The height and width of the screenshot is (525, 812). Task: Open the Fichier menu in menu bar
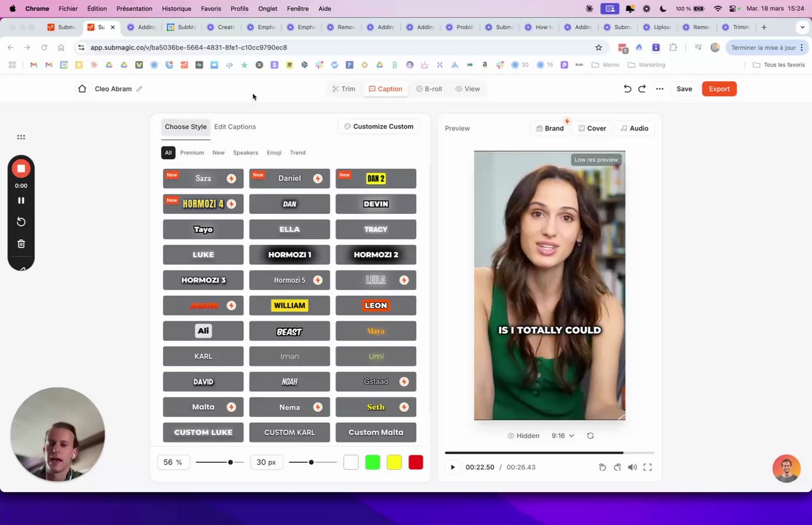[x=68, y=9]
